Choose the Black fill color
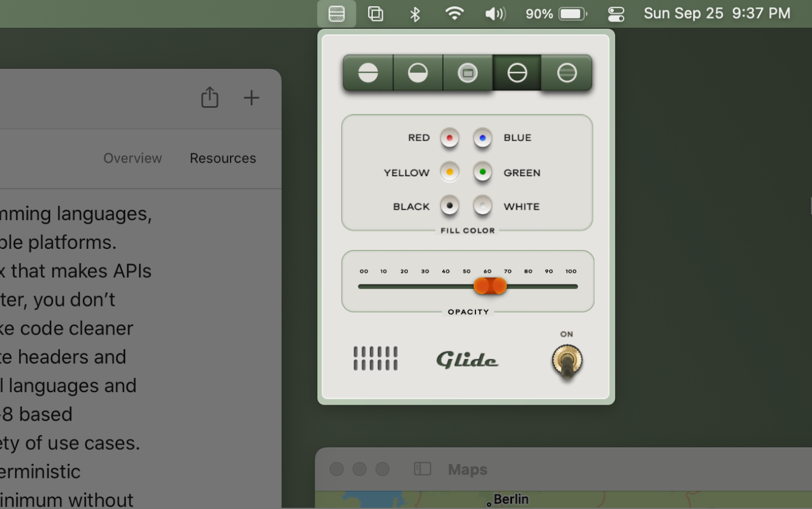 click(449, 206)
